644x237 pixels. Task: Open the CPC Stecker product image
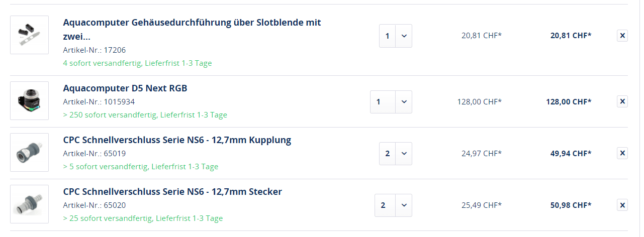29,204
